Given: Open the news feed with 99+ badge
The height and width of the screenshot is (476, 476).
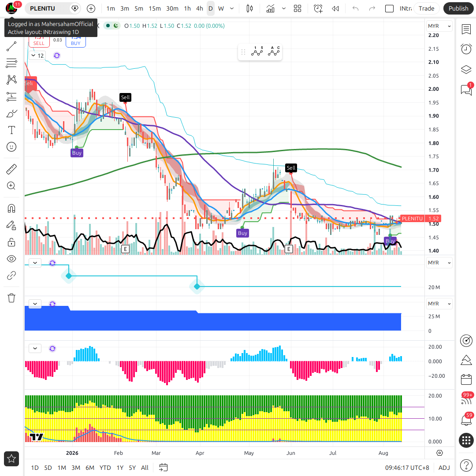Looking at the screenshot, I should pos(466,399).
